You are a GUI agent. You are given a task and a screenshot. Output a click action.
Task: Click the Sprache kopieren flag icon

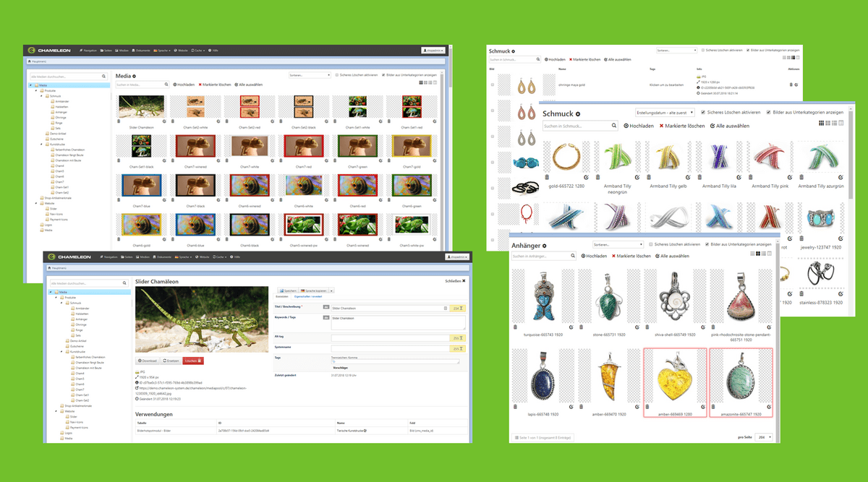302,291
